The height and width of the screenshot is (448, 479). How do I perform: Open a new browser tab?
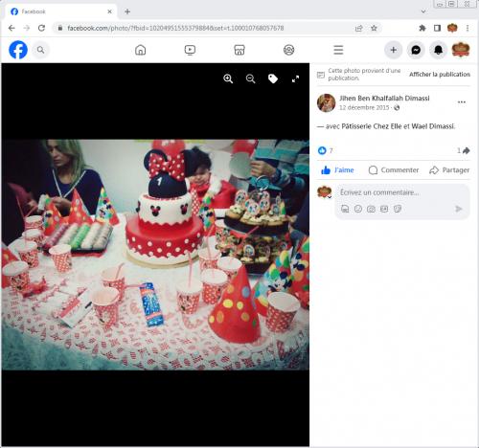(127, 11)
